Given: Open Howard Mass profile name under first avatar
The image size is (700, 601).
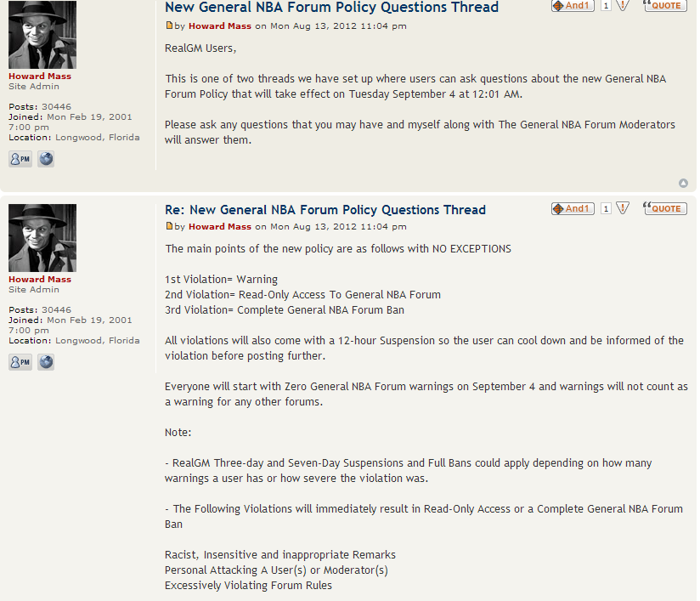Looking at the screenshot, I should click(x=40, y=76).
